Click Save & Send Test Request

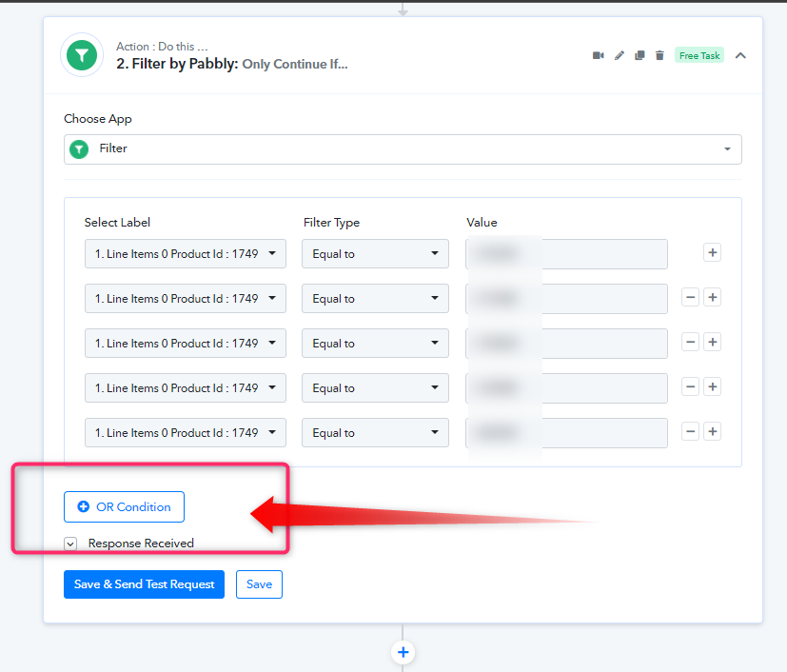pyautogui.click(x=144, y=584)
